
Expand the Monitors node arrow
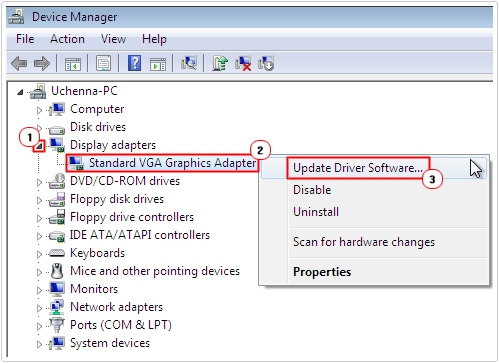coord(39,290)
